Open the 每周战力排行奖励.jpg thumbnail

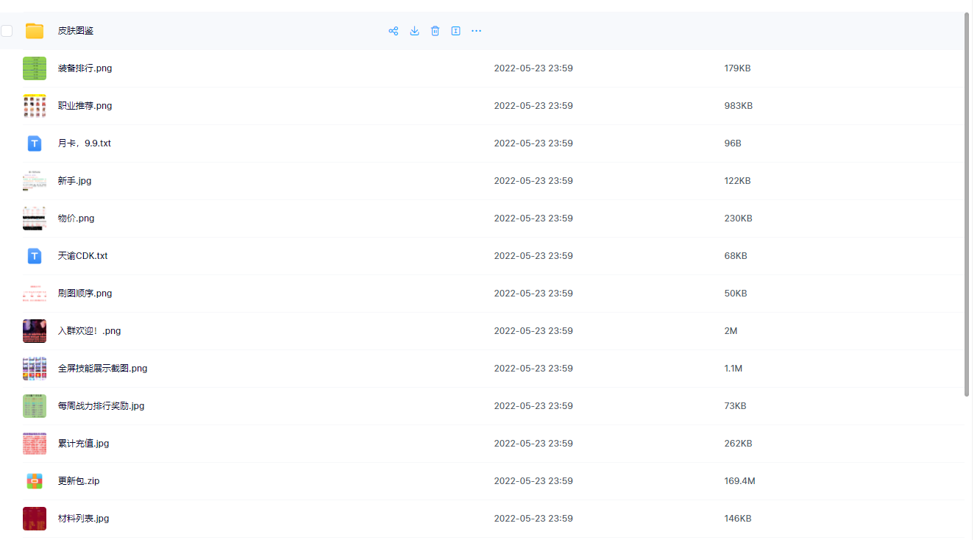(35, 406)
